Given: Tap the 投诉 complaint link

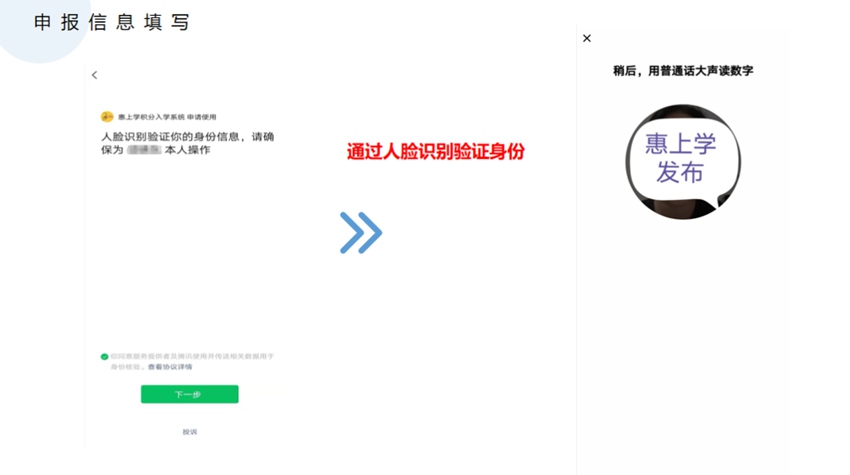Looking at the screenshot, I should (x=190, y=432).
